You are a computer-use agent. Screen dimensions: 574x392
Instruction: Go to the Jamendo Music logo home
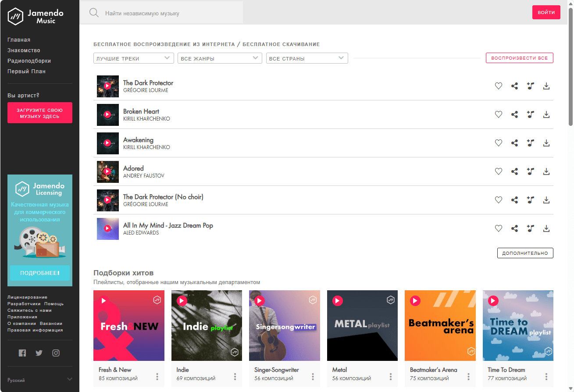click(x=36, y=17)
